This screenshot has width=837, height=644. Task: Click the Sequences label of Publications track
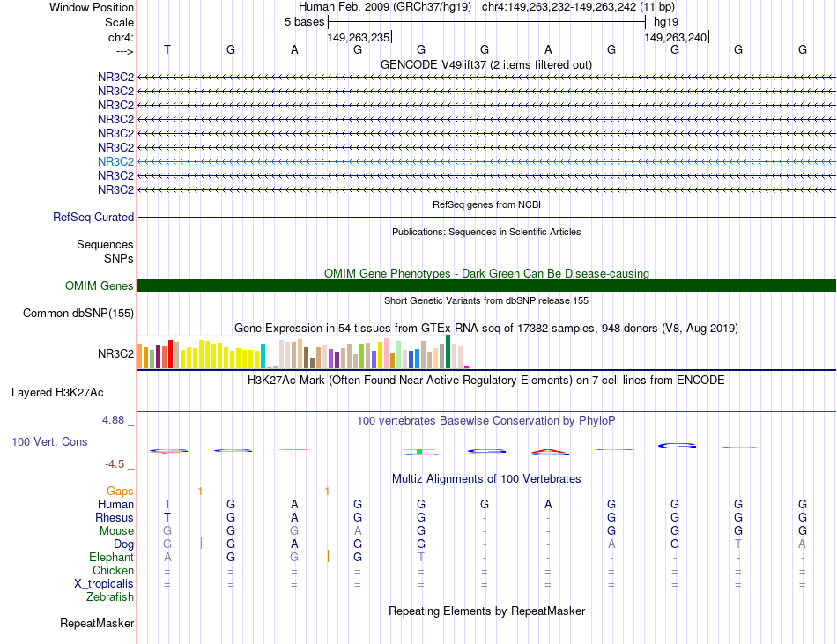click(x=105, y=244)
